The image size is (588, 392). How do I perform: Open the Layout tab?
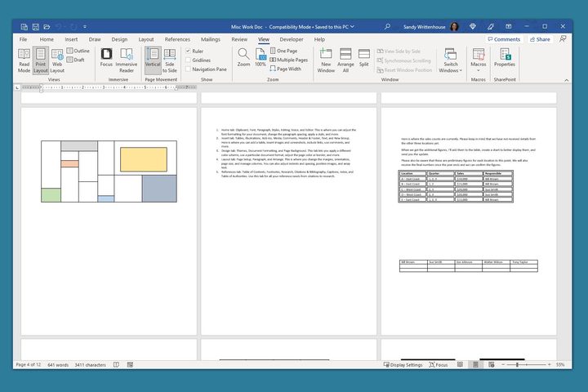point(146,39)
